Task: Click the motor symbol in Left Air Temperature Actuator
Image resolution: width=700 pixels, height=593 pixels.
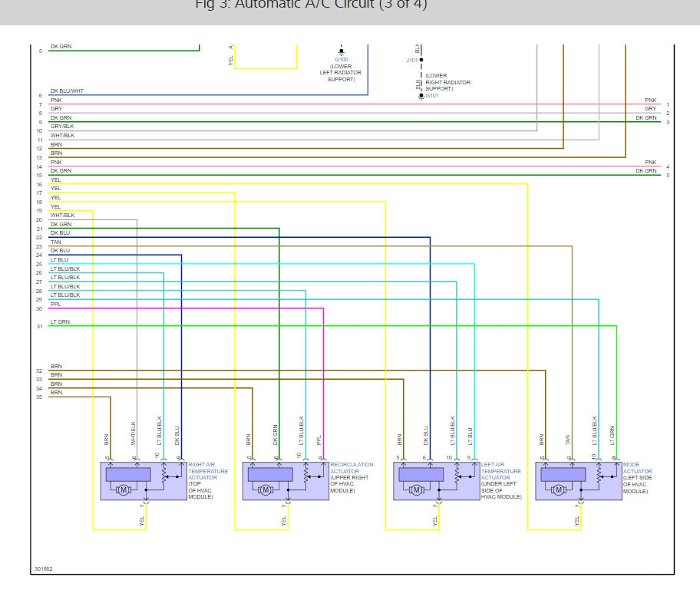Action: click(x=417, y=490)
